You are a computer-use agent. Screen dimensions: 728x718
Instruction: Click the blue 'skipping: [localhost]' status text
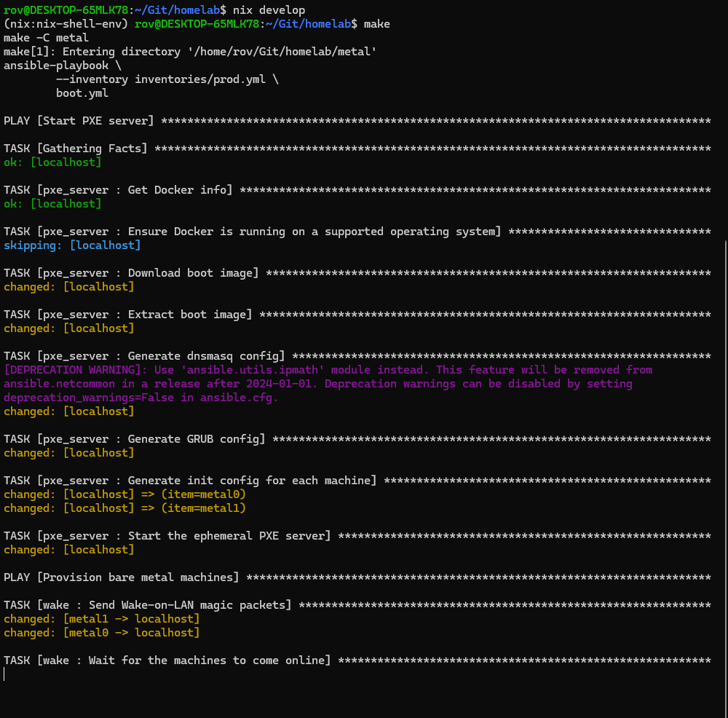[70, 245]
